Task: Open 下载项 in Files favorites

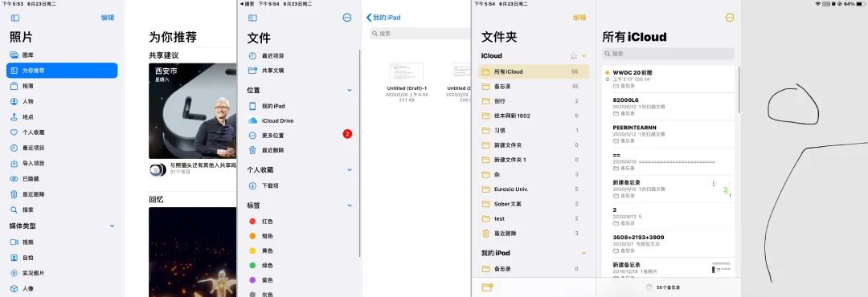Action: (x=299, y=186)
